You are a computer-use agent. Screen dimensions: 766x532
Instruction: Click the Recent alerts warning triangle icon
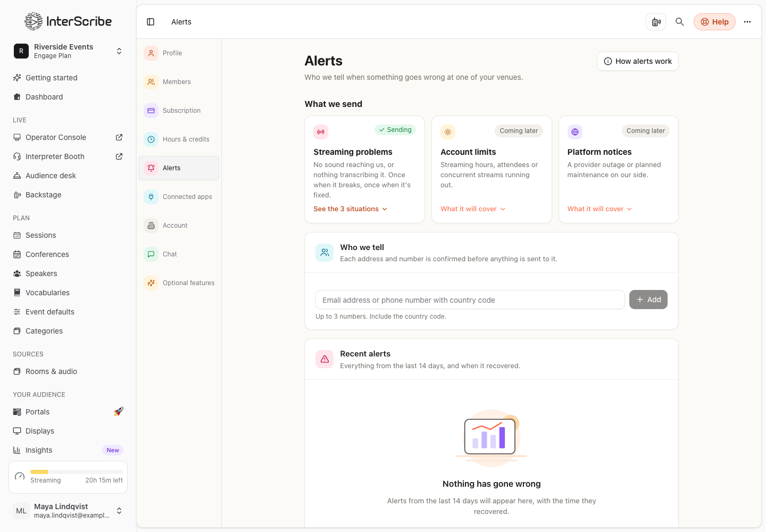click(x=324, y=359)
